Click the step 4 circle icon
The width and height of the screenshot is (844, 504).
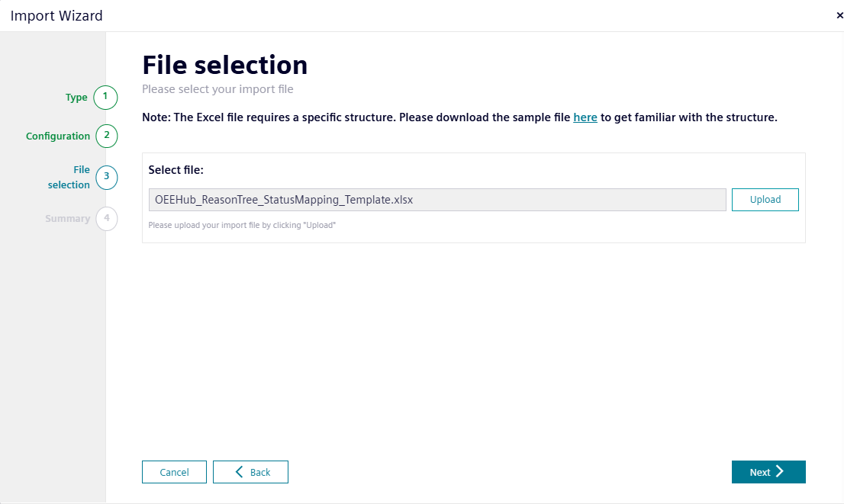[x=107, y=218]
